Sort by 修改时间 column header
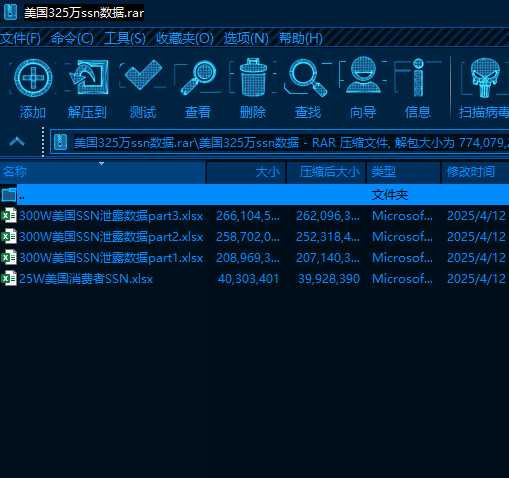This screenshot has width=509, height=478. tap(475, 172)
